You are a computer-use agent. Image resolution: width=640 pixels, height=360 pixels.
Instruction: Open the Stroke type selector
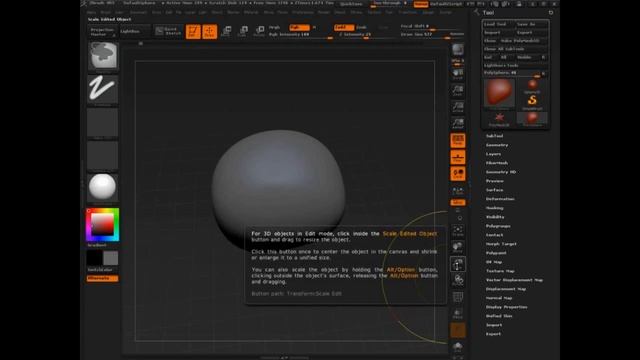point(102,89)
